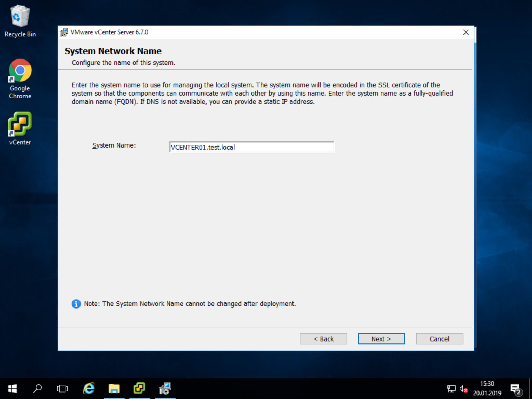Launch Google Chrome from desktop shortcut
The height and width of the screenshot is (399, 532).
tap(20, 78)
